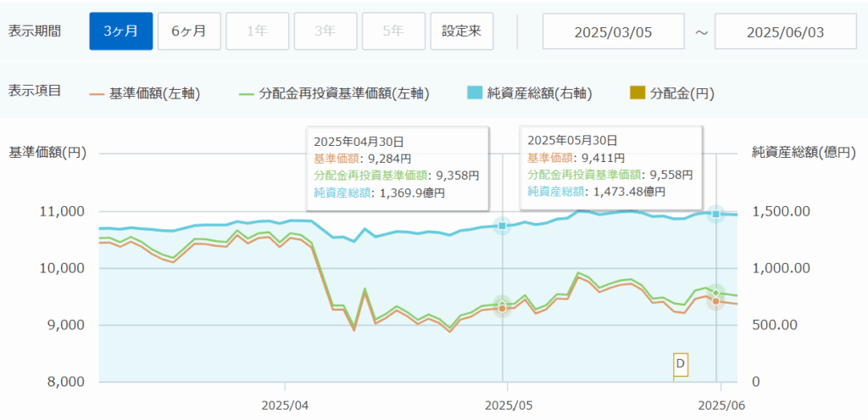Open the start date field 2025/03/05
Viewport: 868px width, 420px height.
[x=614, y=31]
